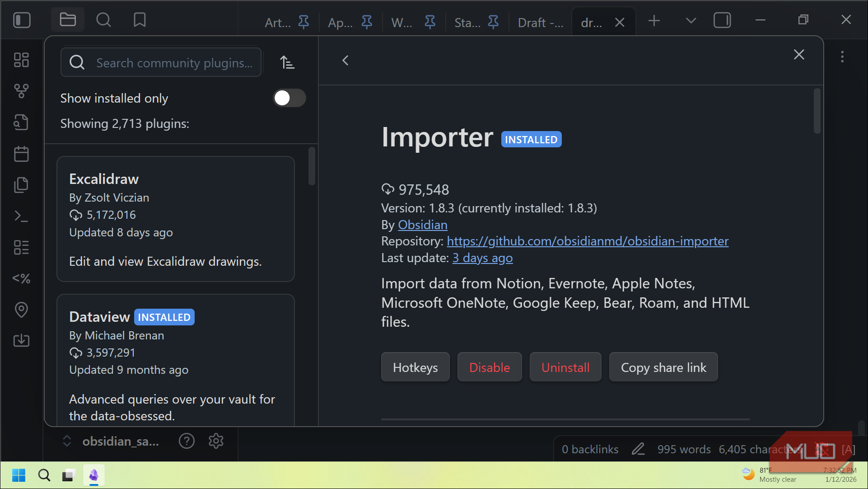The width and height of the screenshot is (868, 489).
Task: Click the Hotkeys button
Action: click(415, 367)
